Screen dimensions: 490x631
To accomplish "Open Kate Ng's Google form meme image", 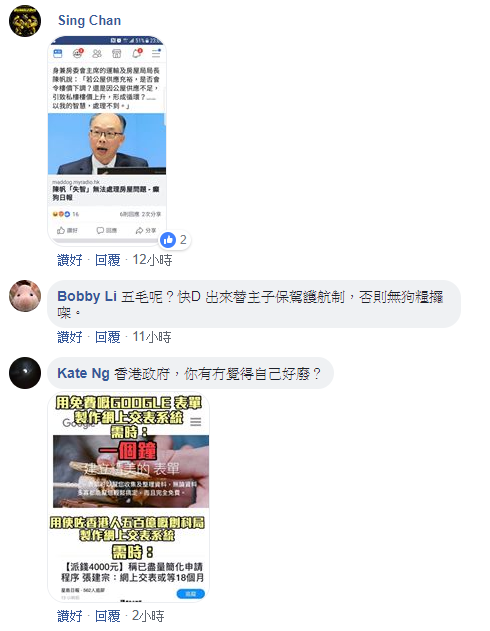I will click(x=129, y=497).
